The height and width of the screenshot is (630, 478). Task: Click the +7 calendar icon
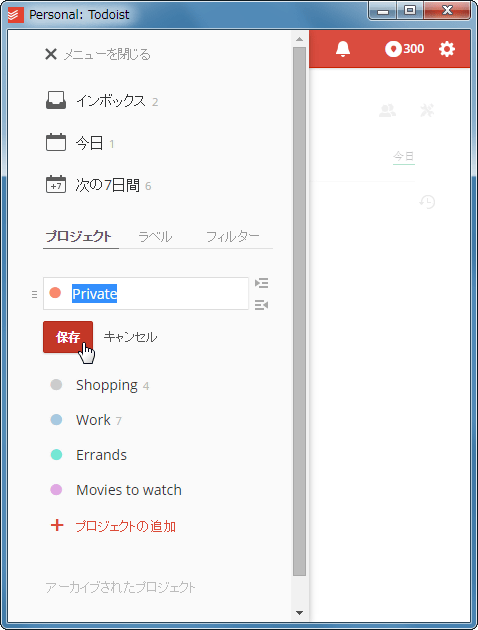click(x=56, y=184)
